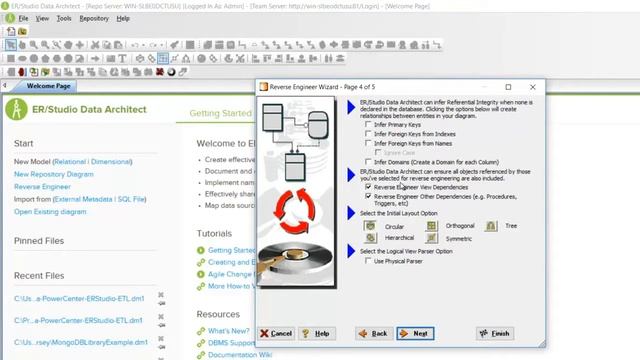Click the black and white circle icon

(171, 72)
